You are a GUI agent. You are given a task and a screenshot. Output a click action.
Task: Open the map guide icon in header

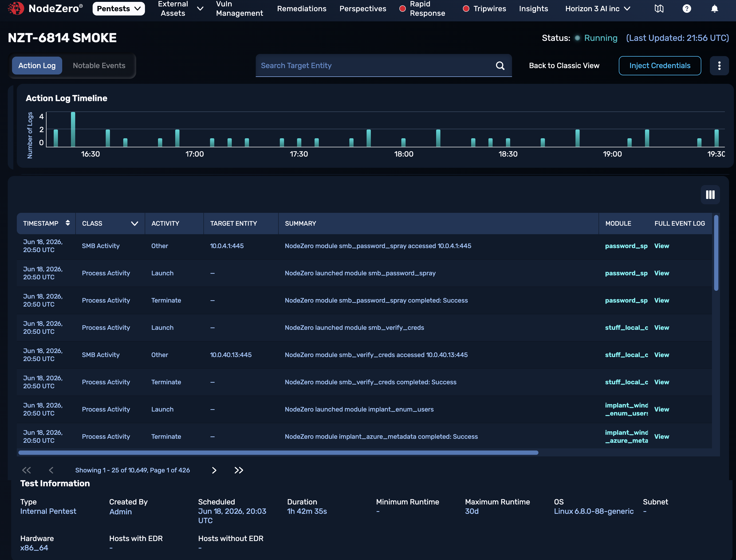click(x=659, y=9)
